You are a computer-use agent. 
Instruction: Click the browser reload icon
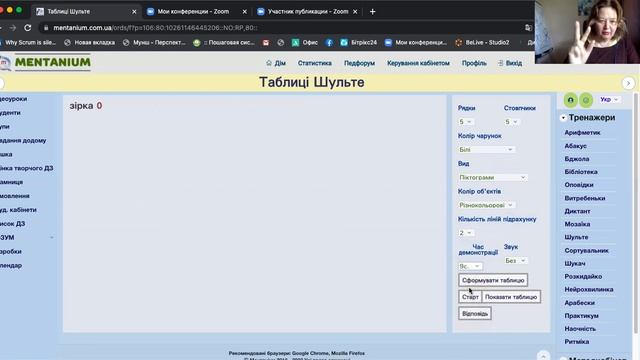pyautogui.click(x=27, y=28)
